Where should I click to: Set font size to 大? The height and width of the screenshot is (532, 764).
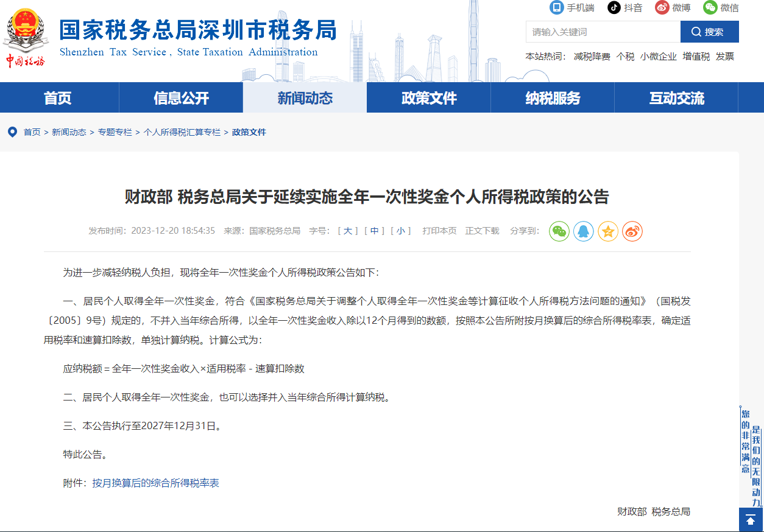coord(347,231)
